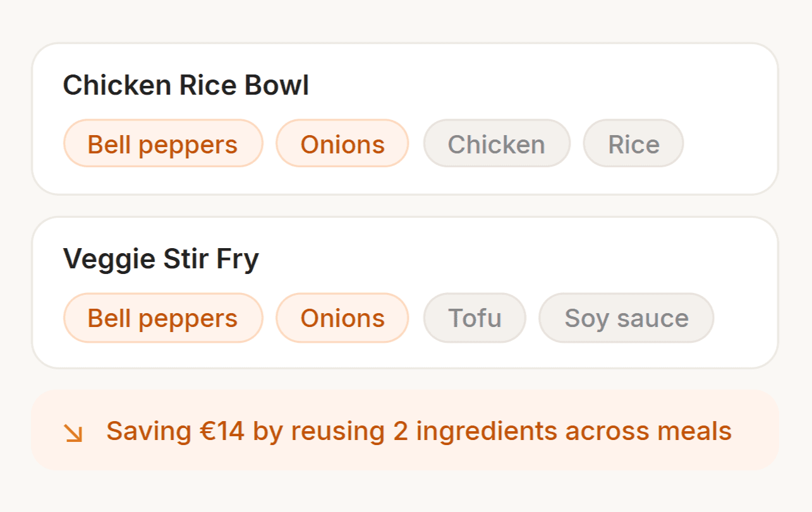Click the Tofu ingredient chip

pos(475,318)
